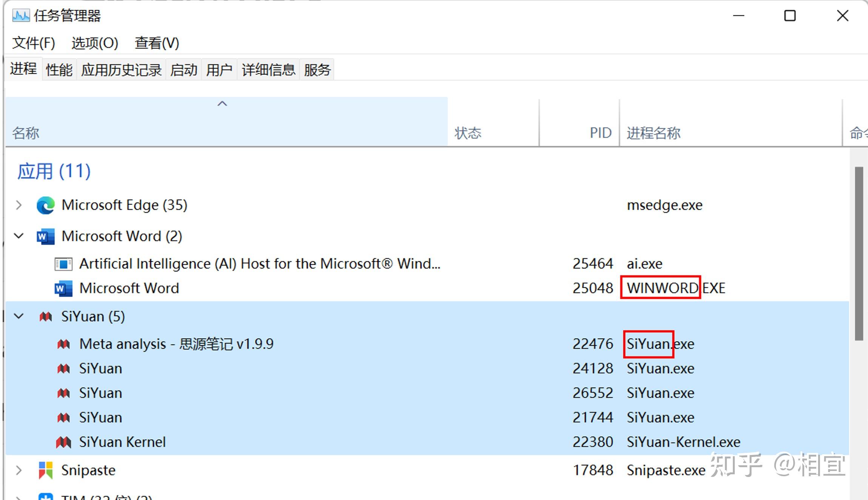Click the msedge.exe process name

[664, 205]
